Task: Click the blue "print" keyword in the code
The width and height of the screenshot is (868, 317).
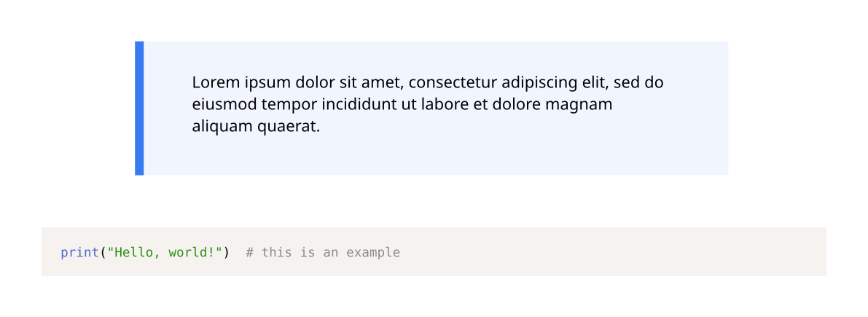Action: pos(80,254)
